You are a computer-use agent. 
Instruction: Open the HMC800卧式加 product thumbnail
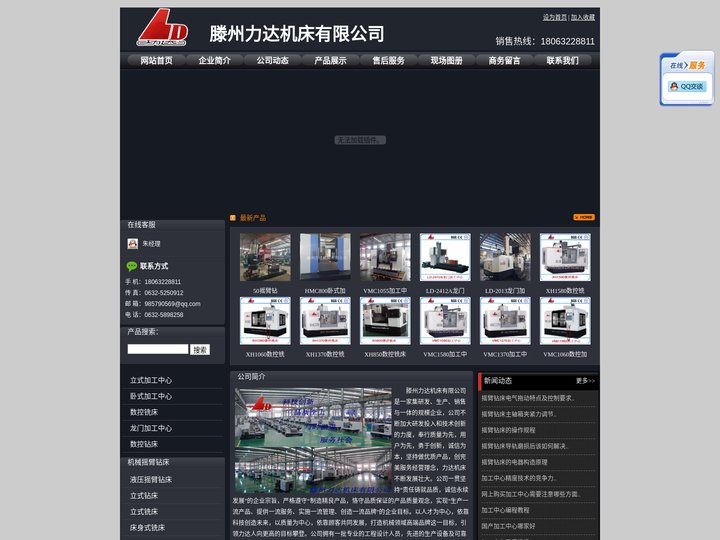325,257
